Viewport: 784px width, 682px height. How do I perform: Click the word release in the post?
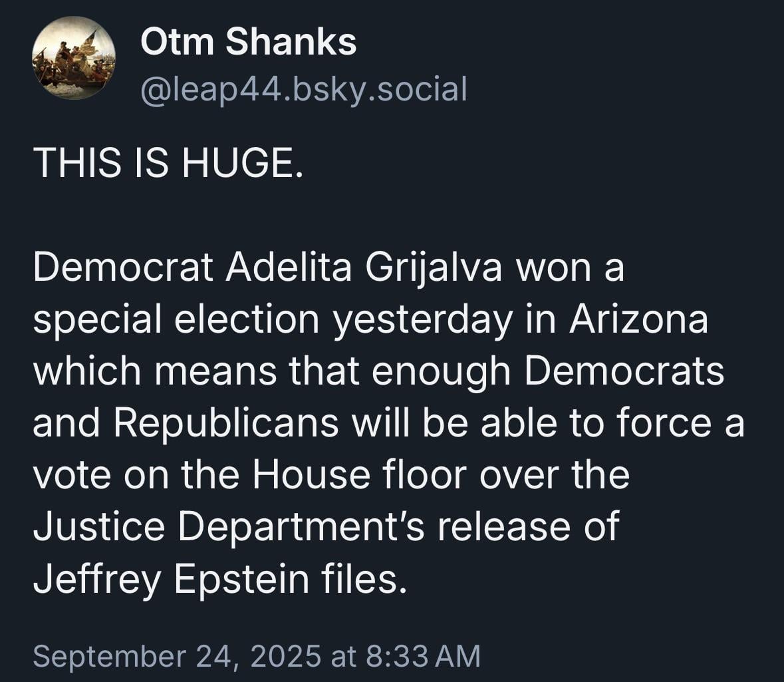pyautogui.click(x=504, y=527)
